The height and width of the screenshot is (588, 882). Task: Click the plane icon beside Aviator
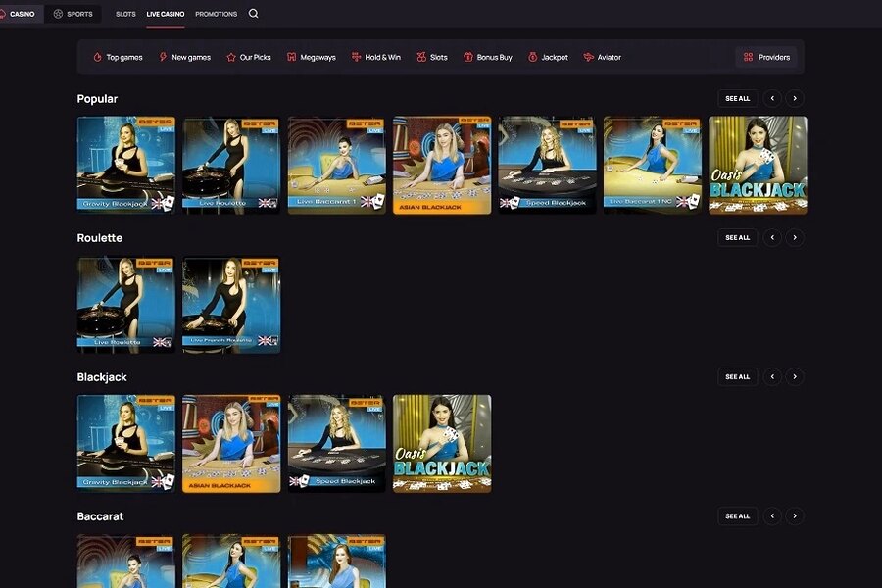[x=588, y=57]
